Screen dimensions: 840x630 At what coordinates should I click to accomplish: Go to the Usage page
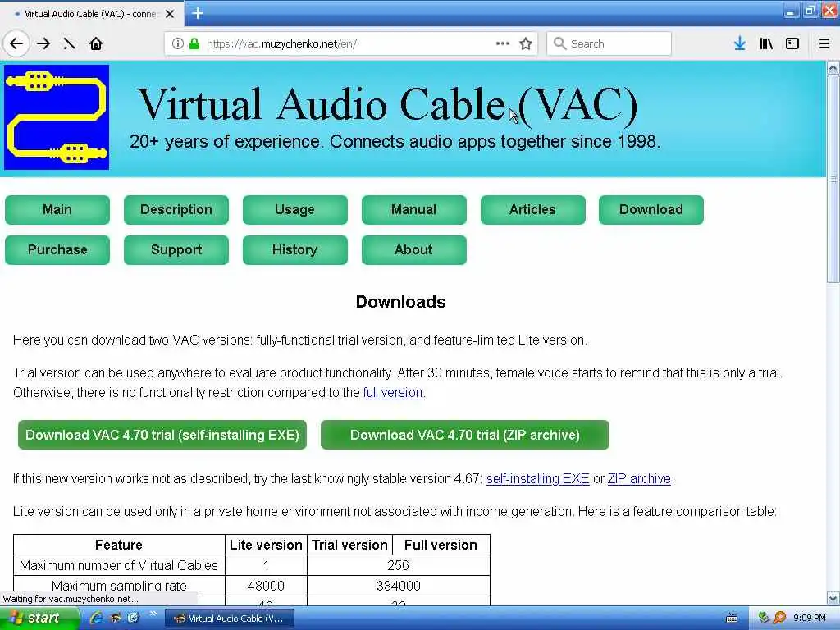[294, 209]
